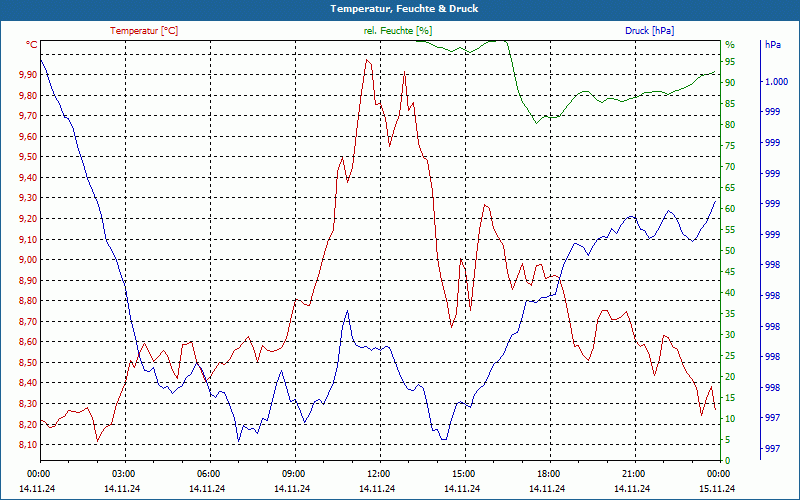This screenshot has height=500, width=800.
Task: Click the '65' humidity axis value
Action: point(730,188)
